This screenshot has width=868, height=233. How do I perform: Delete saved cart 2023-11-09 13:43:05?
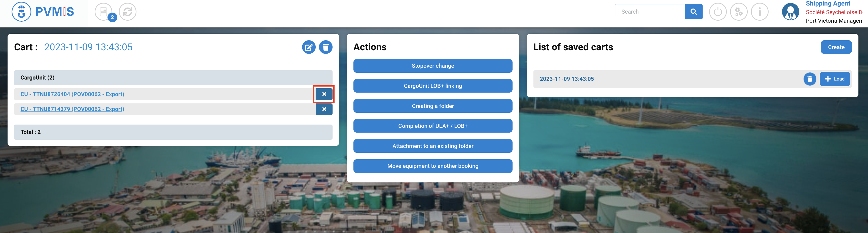click(x=810, y=79)
